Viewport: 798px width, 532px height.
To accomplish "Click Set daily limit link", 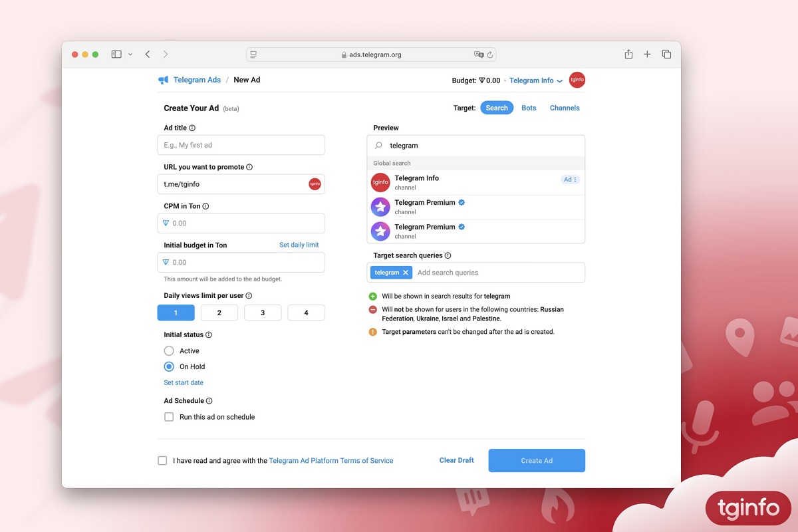I will point(299,245).
